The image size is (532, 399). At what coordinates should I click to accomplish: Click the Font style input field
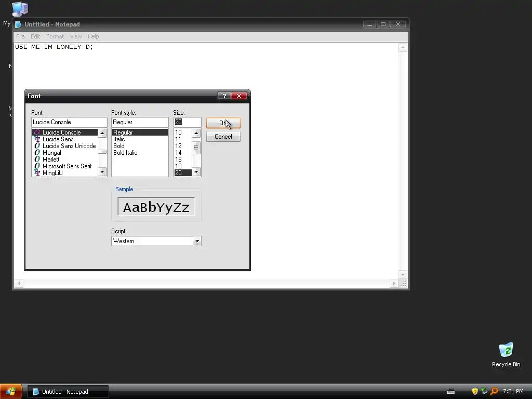coord(140,122)
